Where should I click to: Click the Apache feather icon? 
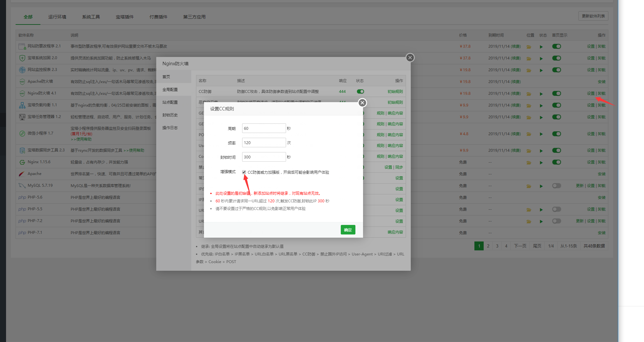coord(22,174)
